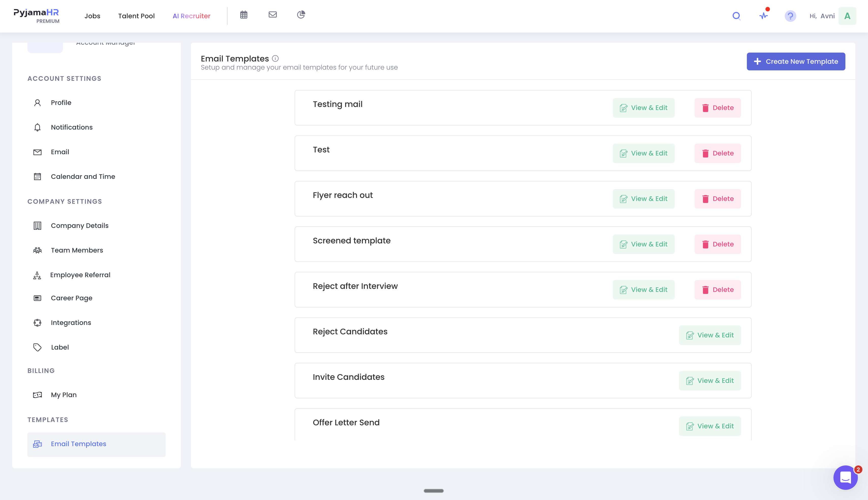868x500 pixels.
Task: Open the chat support bubble
Action: click(x=845, y=477)
